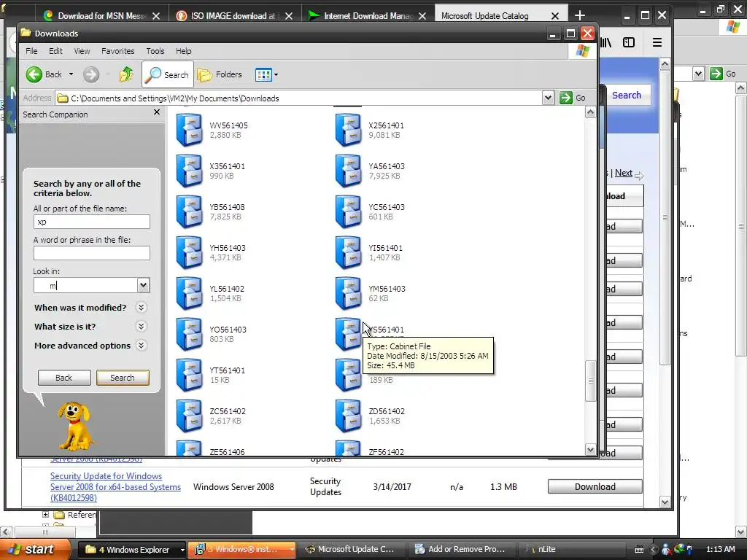The height and width of the screenshot is (560, 747).
Task: Open the Tools menu
Action: click(155, 51)
